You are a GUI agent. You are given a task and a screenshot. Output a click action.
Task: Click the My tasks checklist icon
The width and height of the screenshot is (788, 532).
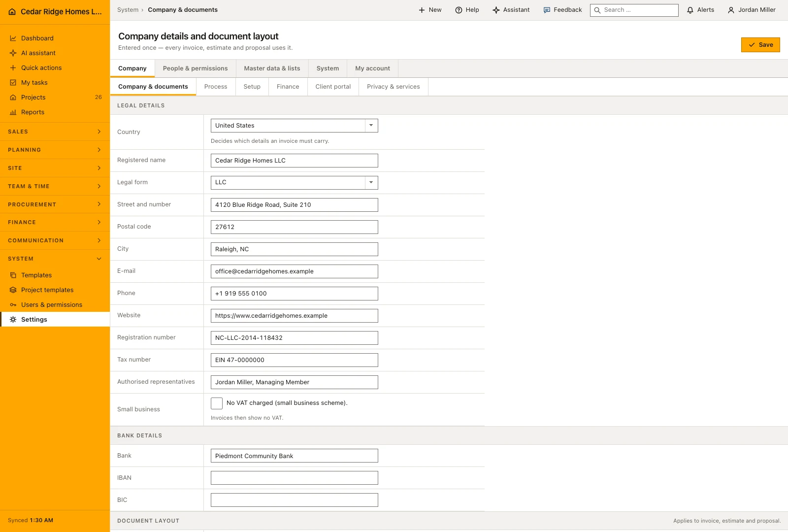click(x=13, y=83)
